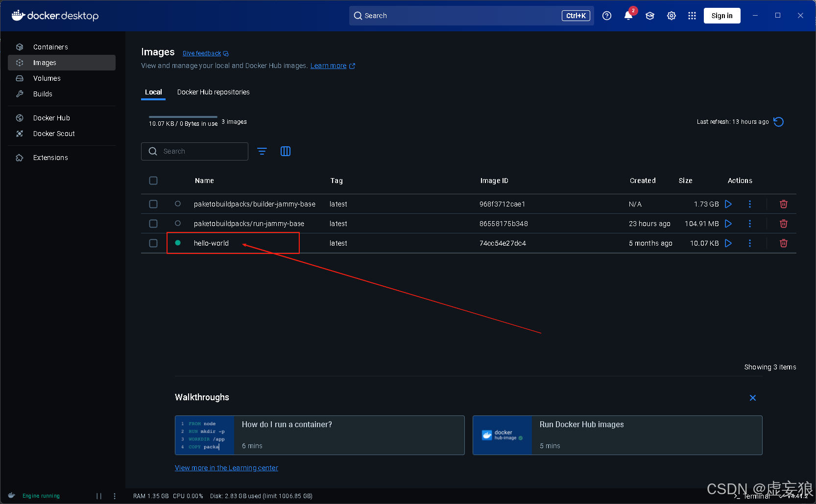Switch to the Local tab

[153, 92]
